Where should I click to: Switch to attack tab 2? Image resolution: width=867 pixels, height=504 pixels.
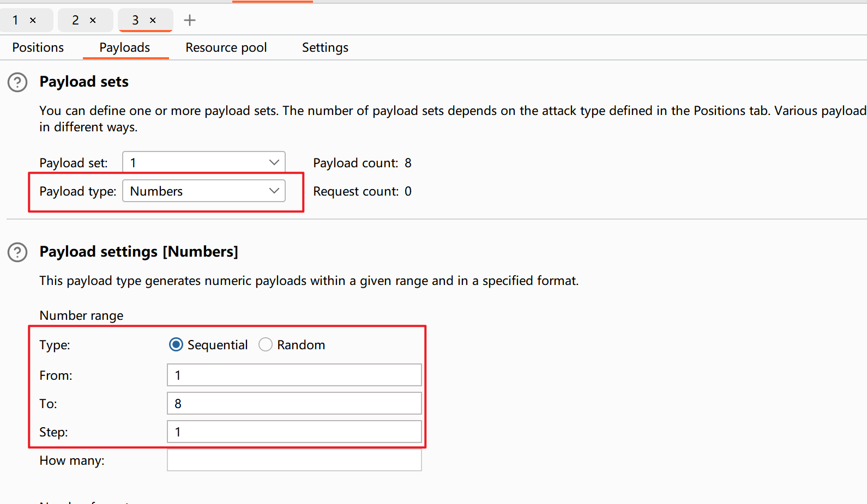pyautogui.click(x=76, y=20)
